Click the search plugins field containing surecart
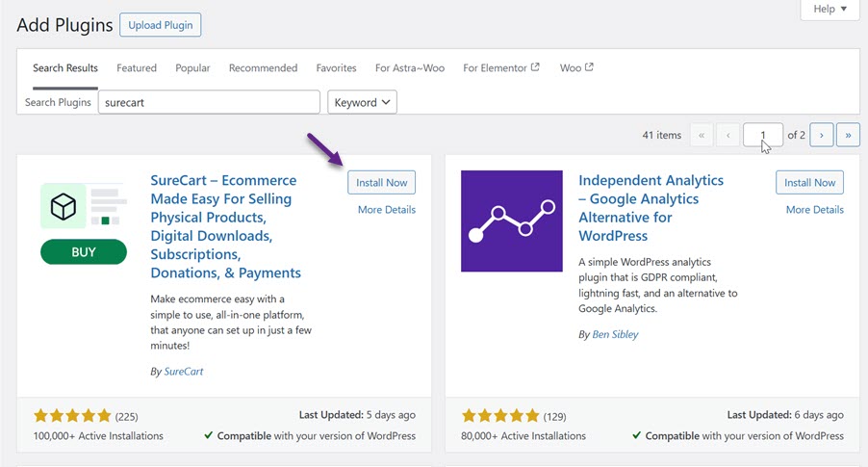868x467 pixels. (x=209, y=102)
